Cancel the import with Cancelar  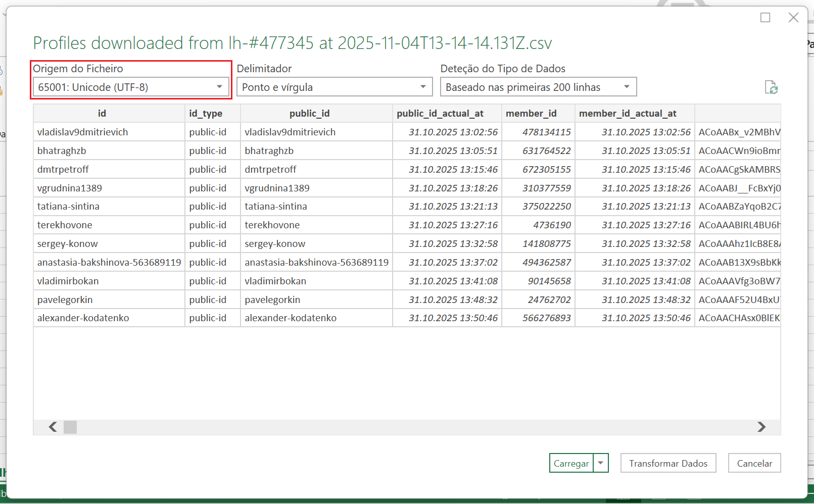754,463
